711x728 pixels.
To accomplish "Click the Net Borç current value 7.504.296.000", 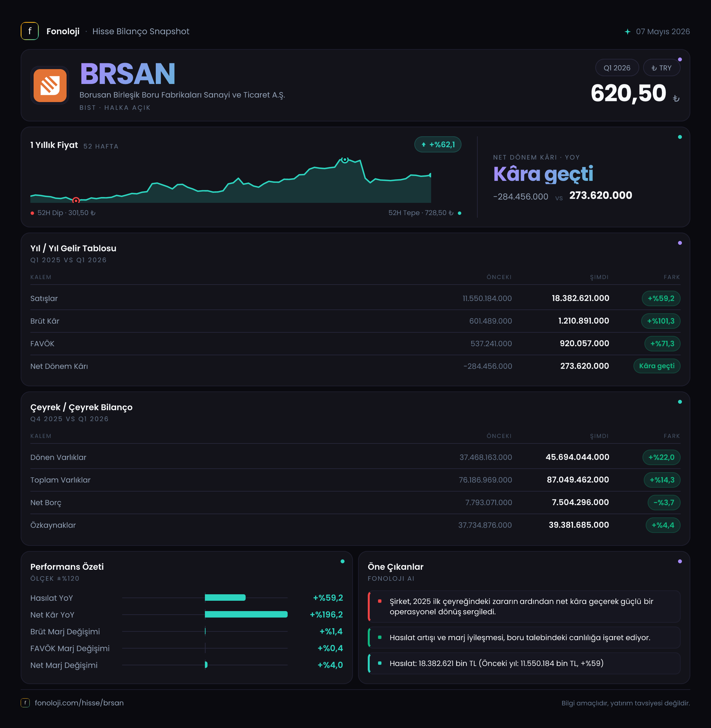I will point(580,503).
